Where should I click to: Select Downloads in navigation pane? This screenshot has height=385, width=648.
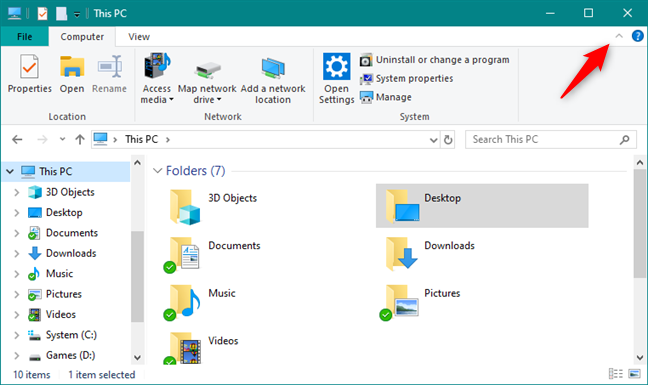tap(71, 253)
